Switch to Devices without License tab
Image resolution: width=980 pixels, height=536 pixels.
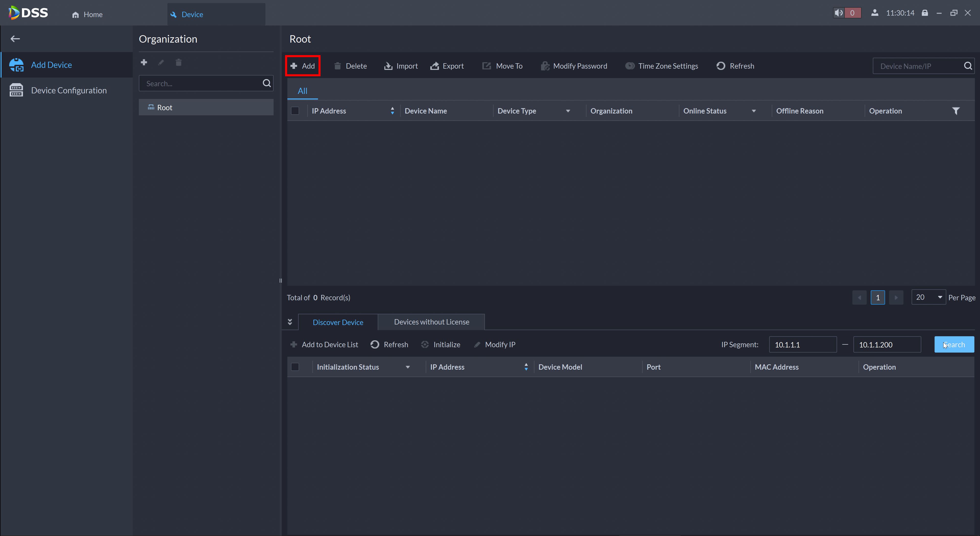click(x=431, y=322)
